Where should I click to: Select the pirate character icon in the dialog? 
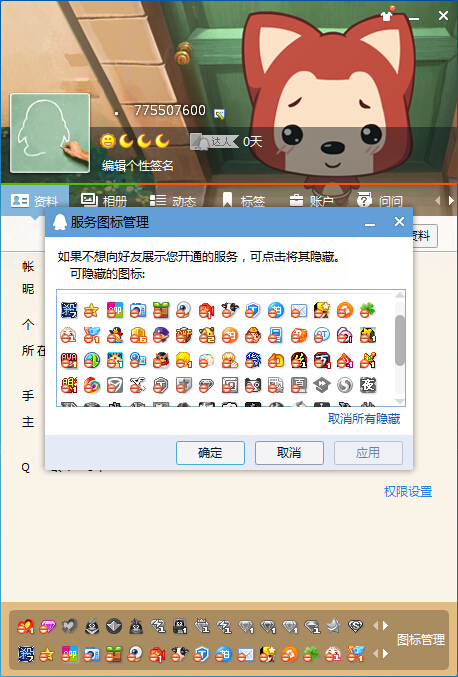[161, 360]
